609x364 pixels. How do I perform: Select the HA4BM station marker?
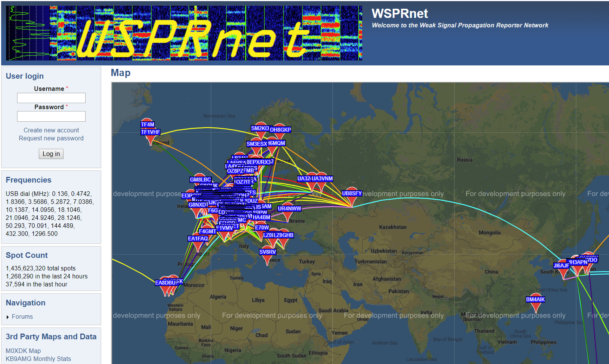pyautogui.click(x=261, y=217)
